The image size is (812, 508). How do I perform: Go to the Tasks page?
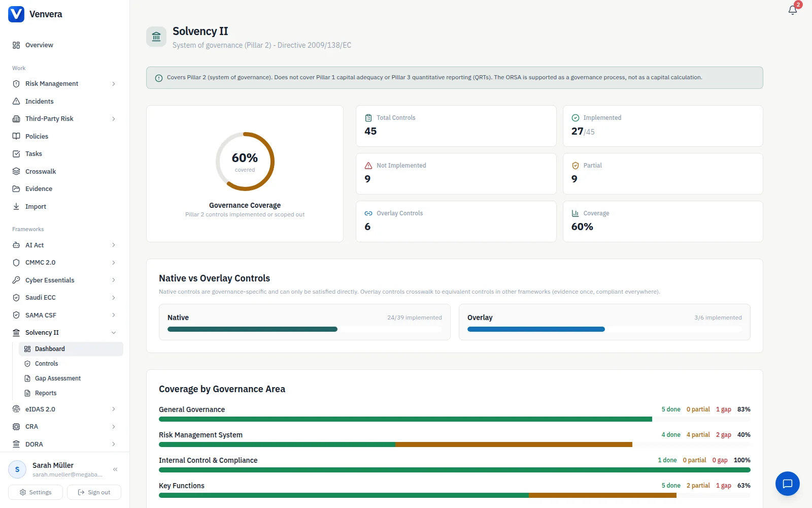click(x=64, y=154)
